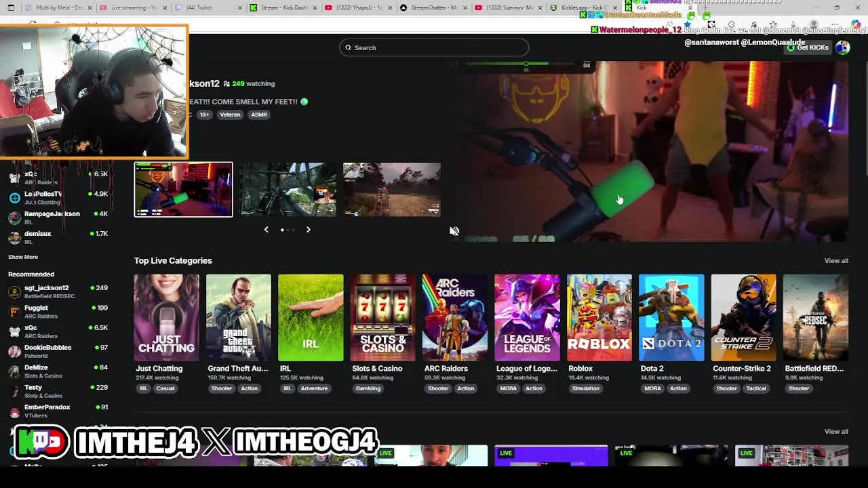The width and height of the screenshot is (868, 488).
Task: Open LosPollosTV avatar in sidebar
Action: pos(14,198)
